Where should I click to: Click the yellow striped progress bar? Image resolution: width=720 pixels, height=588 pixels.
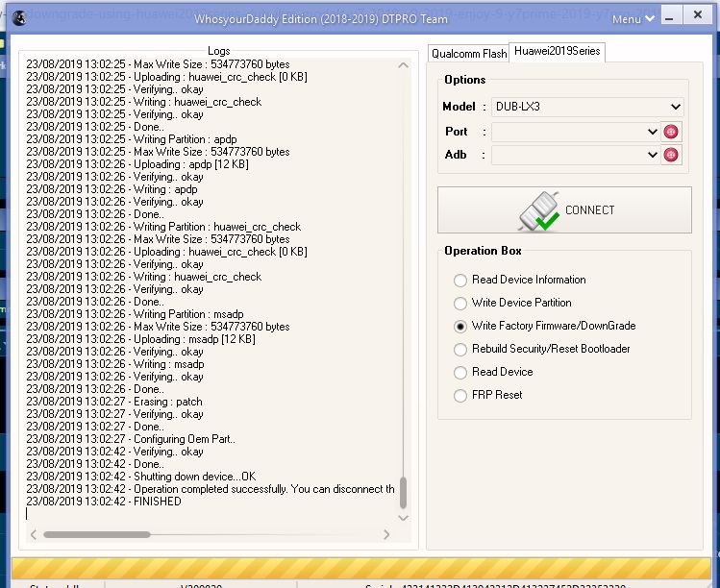click(360, 568)
